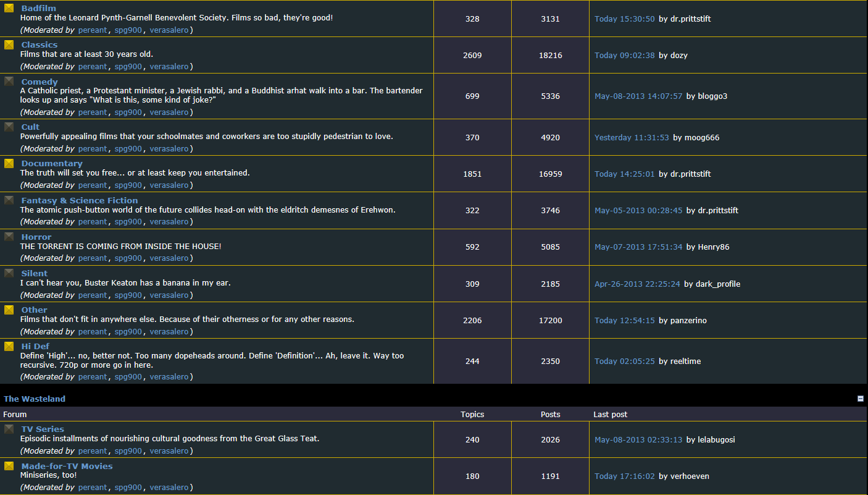
Task: Click the Documentary post count 16959
Action: 550,174
